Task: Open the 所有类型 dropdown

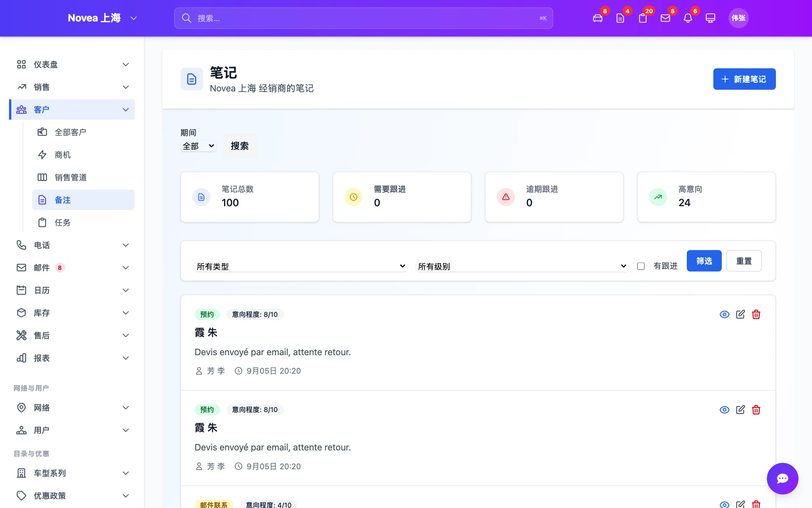Action: pos(301,266)
